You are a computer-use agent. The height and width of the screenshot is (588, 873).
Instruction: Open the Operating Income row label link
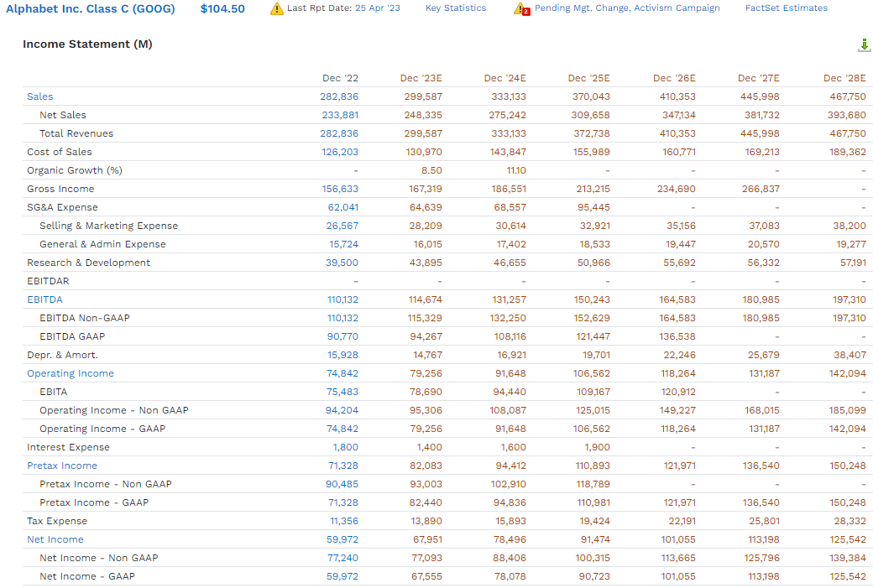click(x=71, y=373)
